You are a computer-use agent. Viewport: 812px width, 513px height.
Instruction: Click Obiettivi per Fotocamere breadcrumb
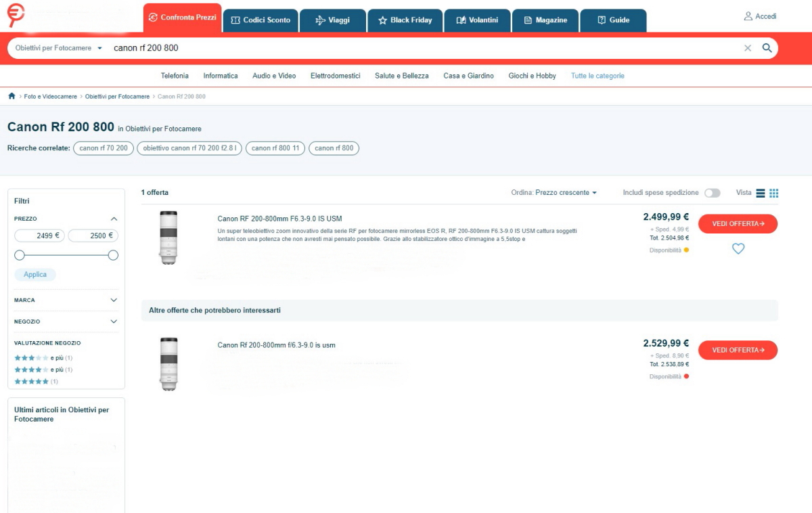coord(117,97)
